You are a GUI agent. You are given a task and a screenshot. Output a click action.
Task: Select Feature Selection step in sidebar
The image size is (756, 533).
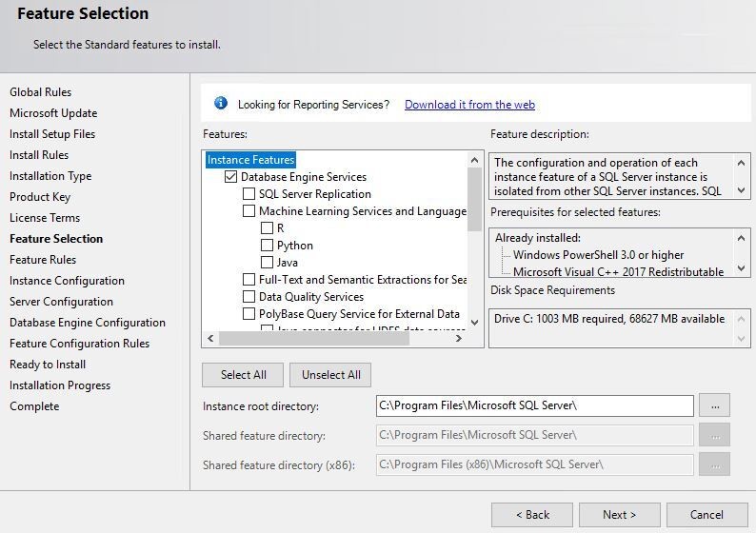click(x=56, y=239)
